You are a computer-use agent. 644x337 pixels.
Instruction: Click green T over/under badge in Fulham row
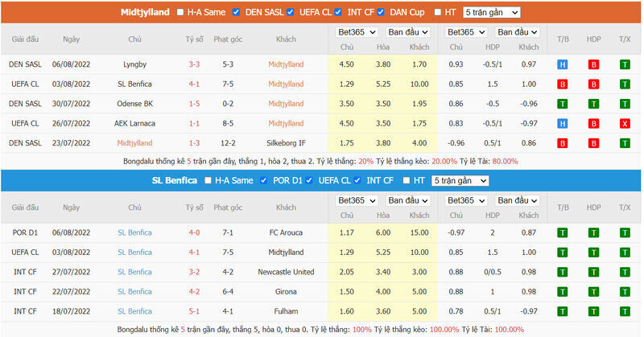point(625,311)
